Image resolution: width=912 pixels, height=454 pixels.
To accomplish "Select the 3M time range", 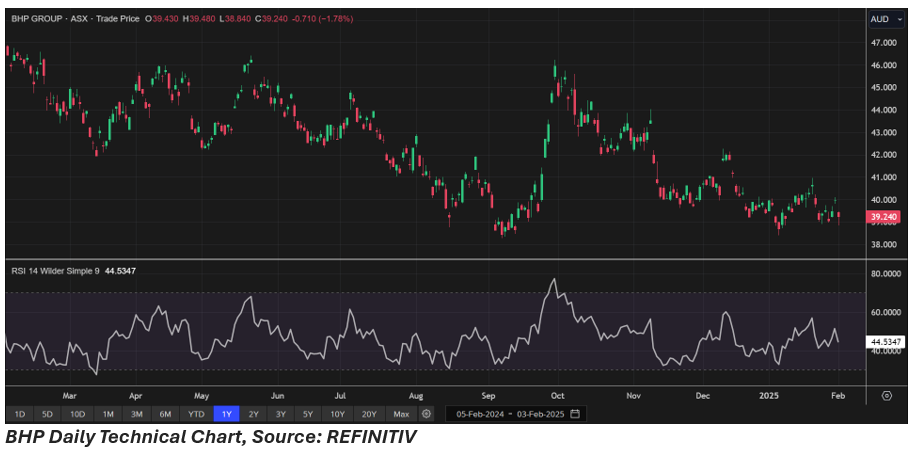I will [x=137, y=414].
